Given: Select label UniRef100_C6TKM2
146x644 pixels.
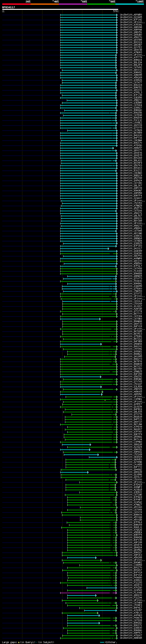Looking at the screenshot, I should pos(131,67).
